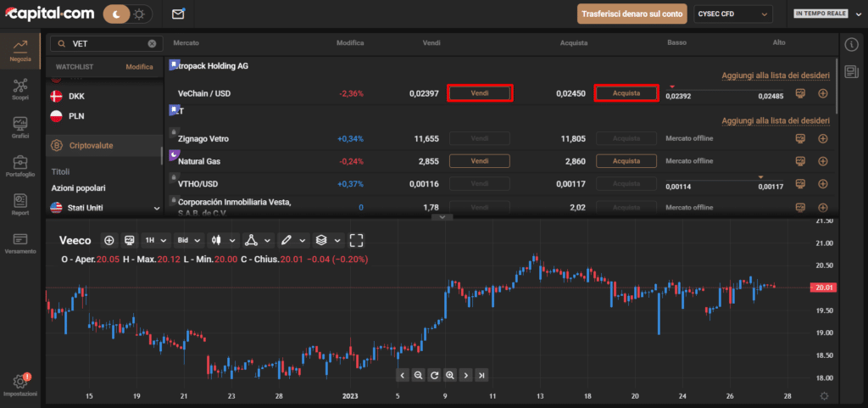The image size is (868, 408).
Task: Open candlestick chart type dropdown
Action: click(223, 240)
